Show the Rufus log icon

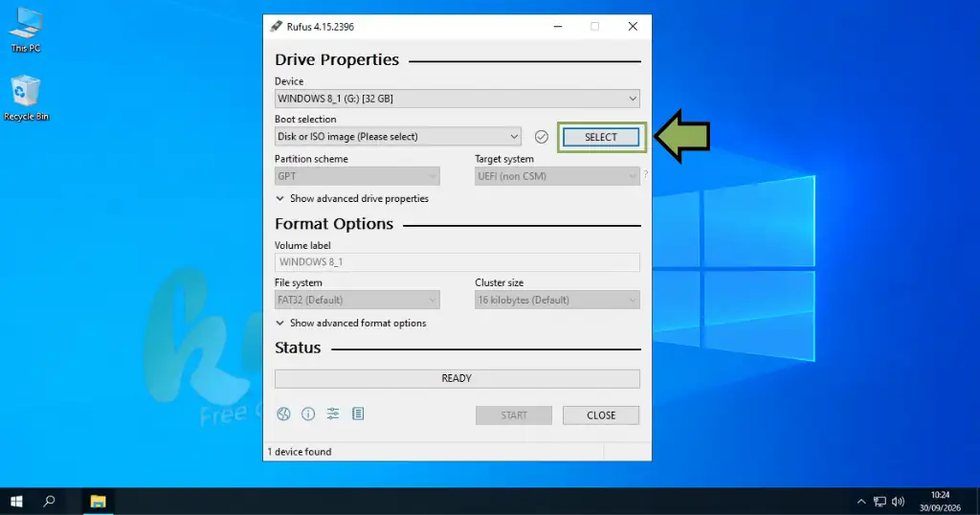tap(358, 414)
